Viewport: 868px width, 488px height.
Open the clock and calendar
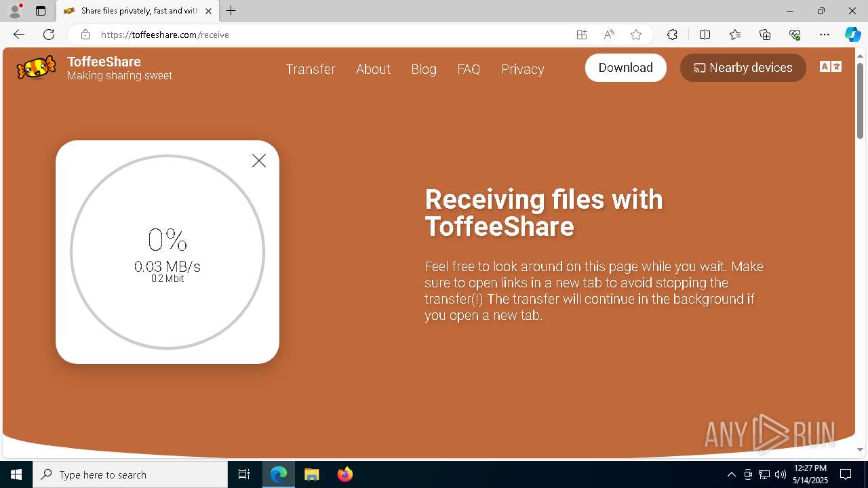coord(810,474)
